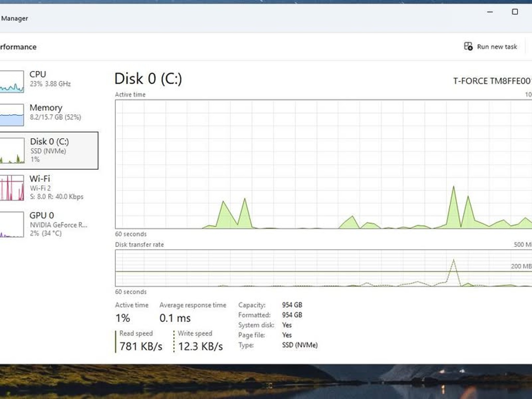The image size is (532, 399).
Task: Click the Disk 0 (C:) main heading
Action: coord(148,79)
